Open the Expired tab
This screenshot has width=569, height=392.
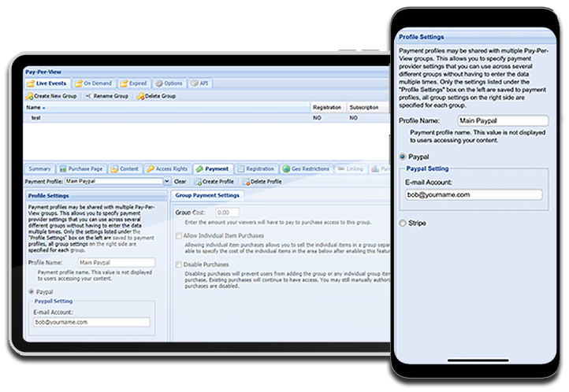point(133,83)
